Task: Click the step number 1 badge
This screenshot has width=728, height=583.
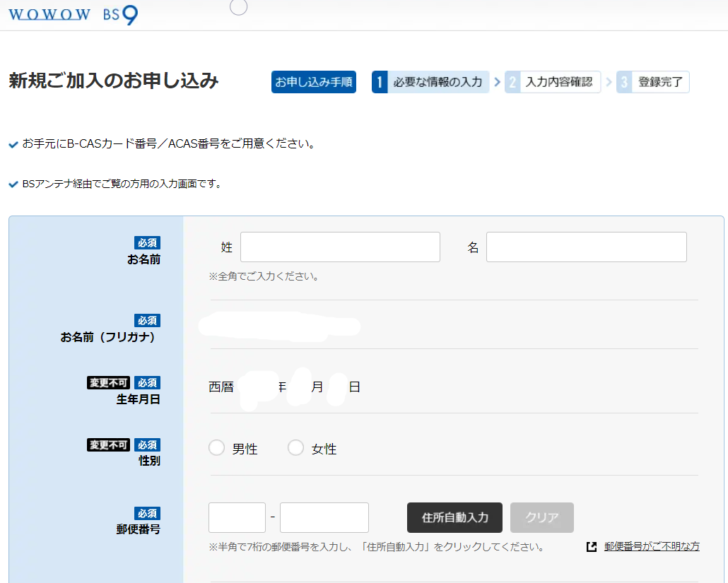Action: [380, 82]
